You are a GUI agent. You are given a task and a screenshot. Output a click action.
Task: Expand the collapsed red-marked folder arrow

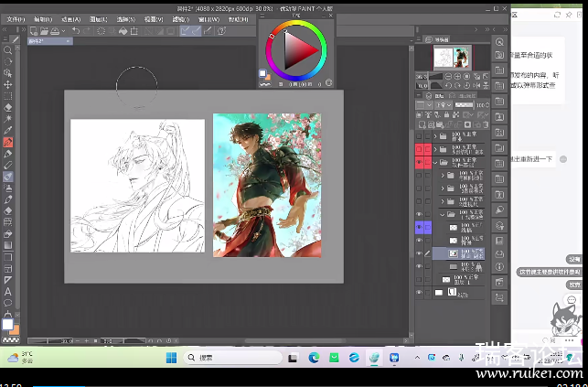coord(435,150)
